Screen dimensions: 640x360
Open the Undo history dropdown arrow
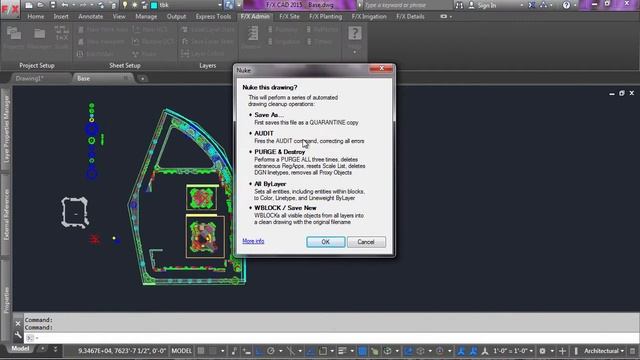74,5
